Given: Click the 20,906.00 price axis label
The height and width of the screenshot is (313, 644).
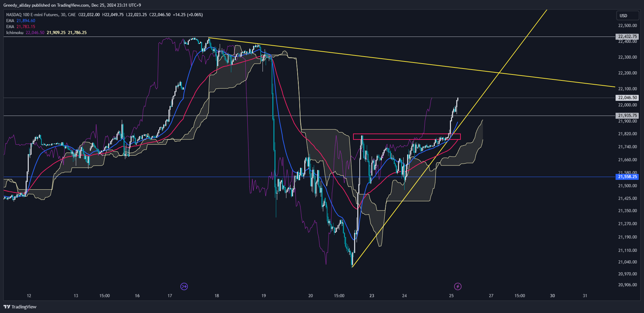Looking at the screenshot, I should click(x=628, y=285).
